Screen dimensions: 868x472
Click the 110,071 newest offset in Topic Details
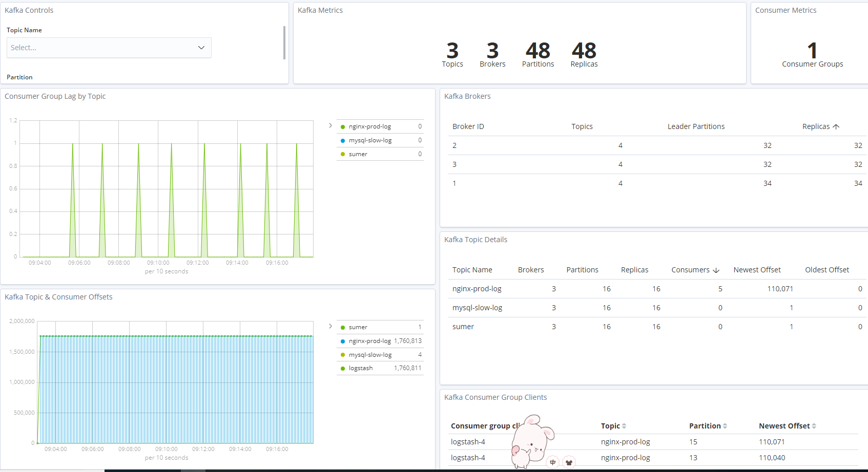coord(780,289)
